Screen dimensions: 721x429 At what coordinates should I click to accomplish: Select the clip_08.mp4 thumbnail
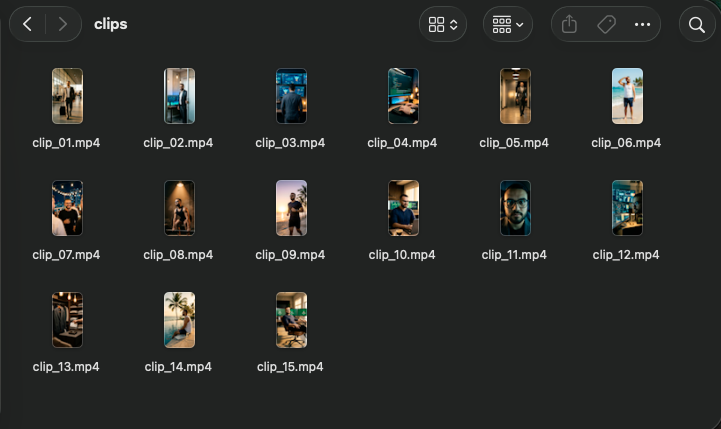click(x=179, y=208)
